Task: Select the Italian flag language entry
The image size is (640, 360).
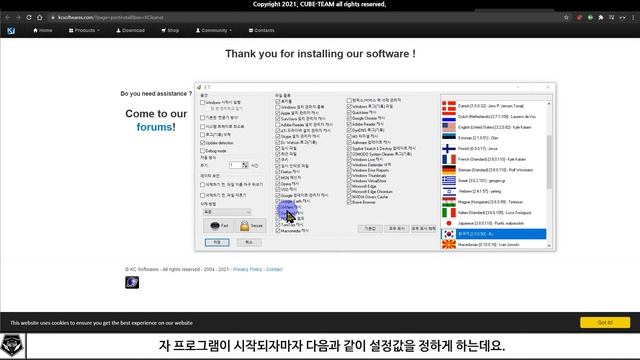Action: click(494, 213)
